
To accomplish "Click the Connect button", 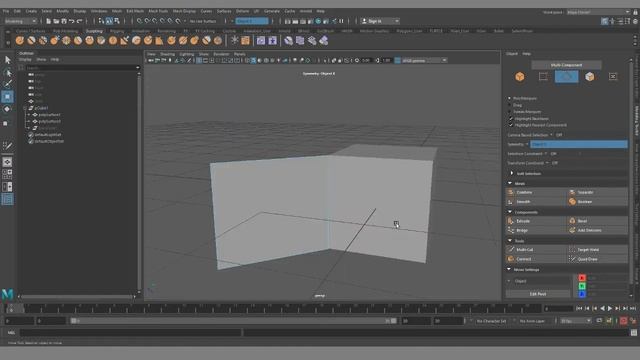I will tap(536, 259).
